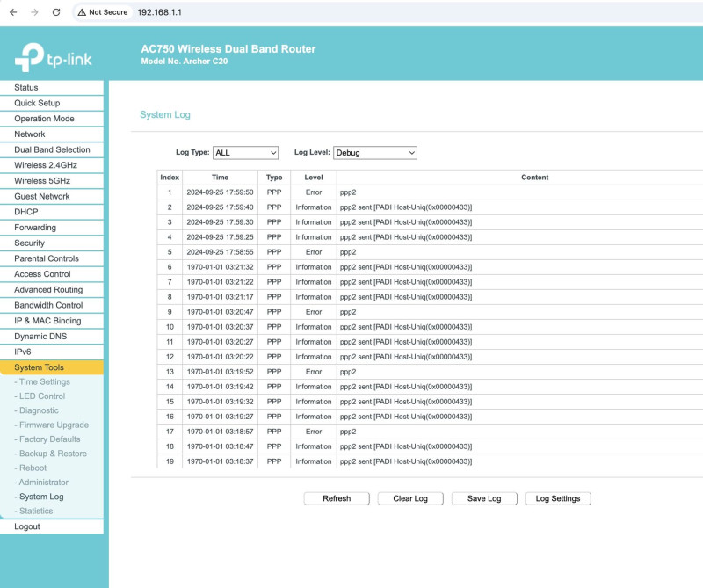This screenshot has width=703, height=588.
Task: Click the Clear Log button
Action: pos(410,498)
